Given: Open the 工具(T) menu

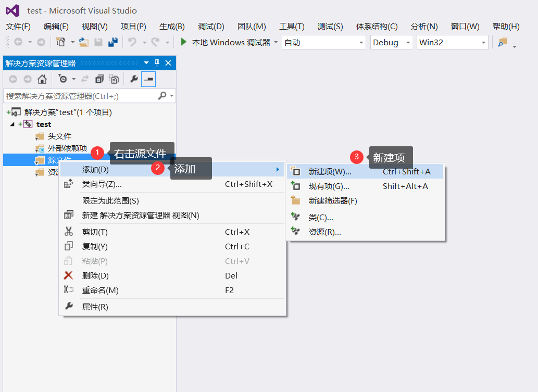Looking at the screenshot, I should coord(292,27).
